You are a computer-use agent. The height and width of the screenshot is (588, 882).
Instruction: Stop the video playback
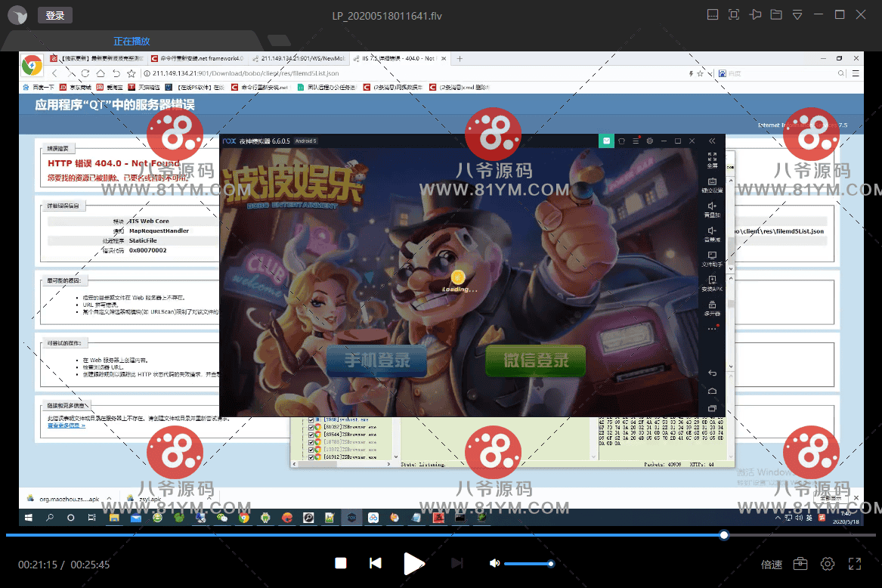point(341,563)
